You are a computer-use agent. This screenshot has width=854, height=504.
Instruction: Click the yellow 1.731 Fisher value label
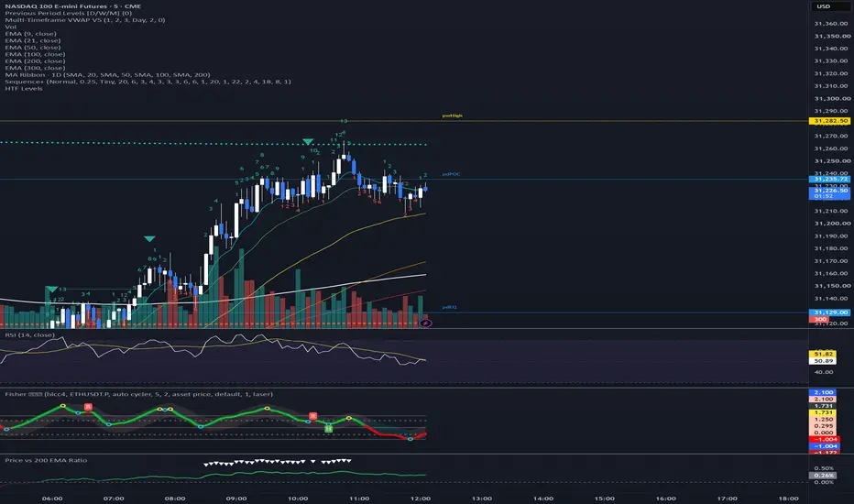tap(824, 412)
